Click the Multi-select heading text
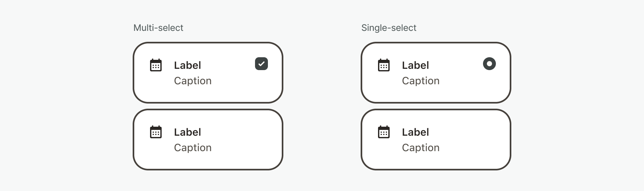Screen dimensions: 644x191 point(158,28)
